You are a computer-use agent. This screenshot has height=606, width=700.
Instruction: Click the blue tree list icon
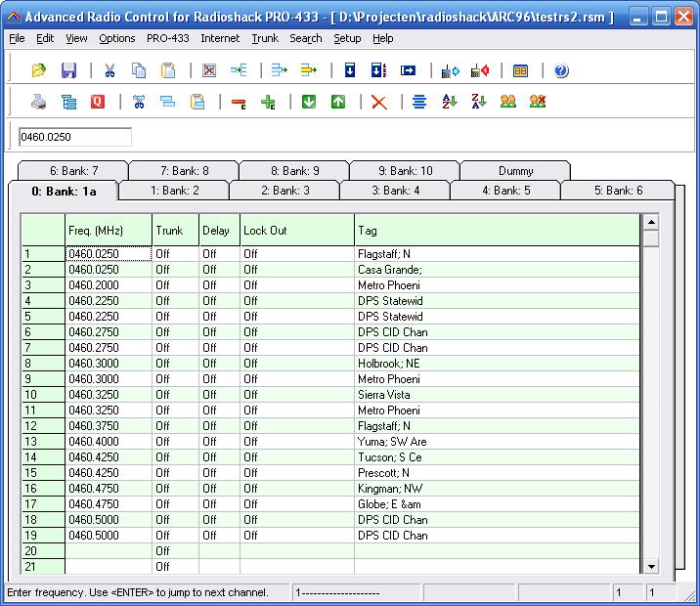click(x=68, y=102)
